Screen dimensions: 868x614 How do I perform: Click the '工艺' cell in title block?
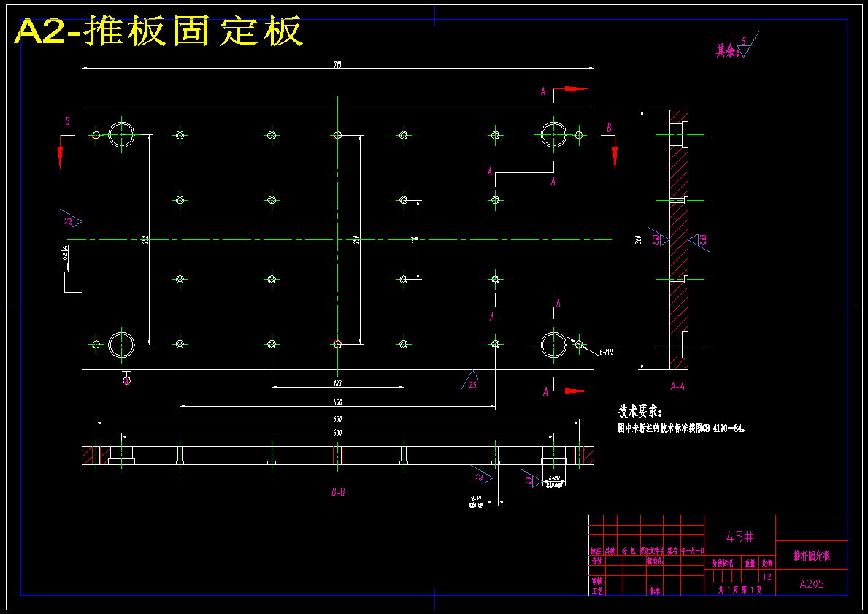pos(596,591)
